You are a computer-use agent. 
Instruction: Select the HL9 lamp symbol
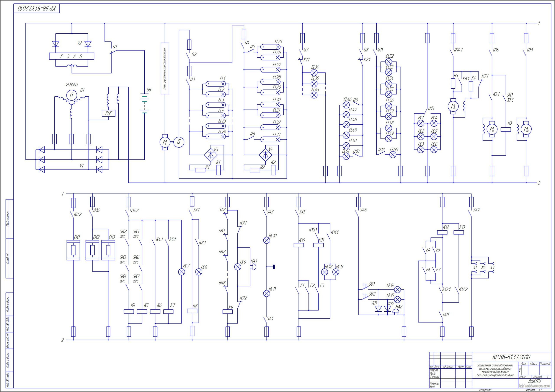[238, 267]
